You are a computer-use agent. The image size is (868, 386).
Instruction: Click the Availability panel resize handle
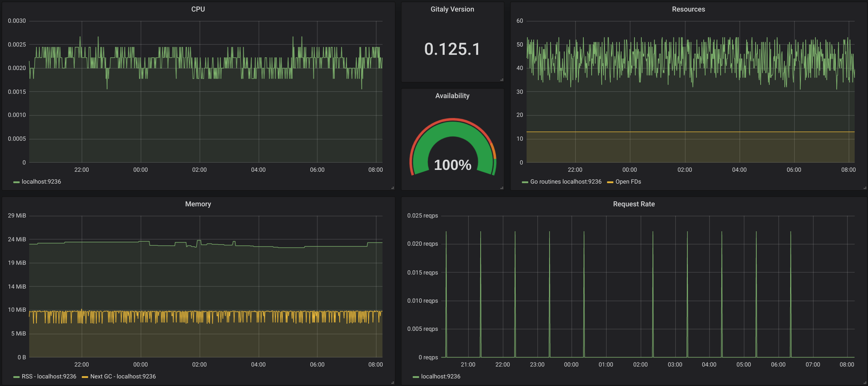(502, 188)
